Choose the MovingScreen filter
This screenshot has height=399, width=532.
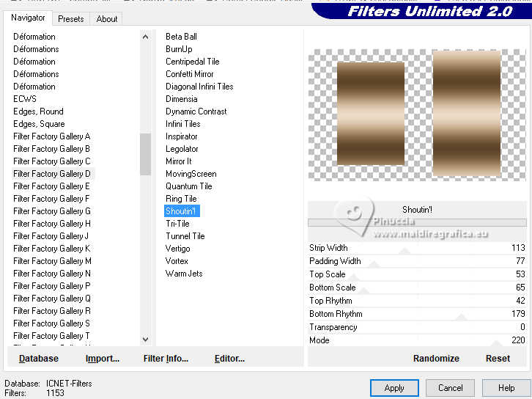tap(191, 174)
